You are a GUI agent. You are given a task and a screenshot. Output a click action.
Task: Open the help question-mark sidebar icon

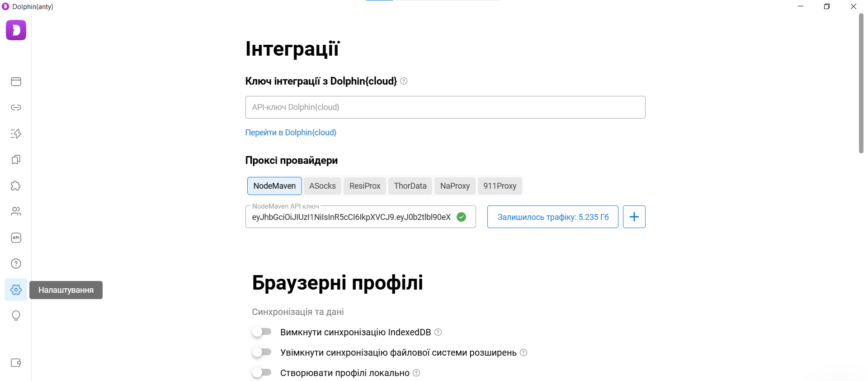pyautogui.click(x=16, y=263)
